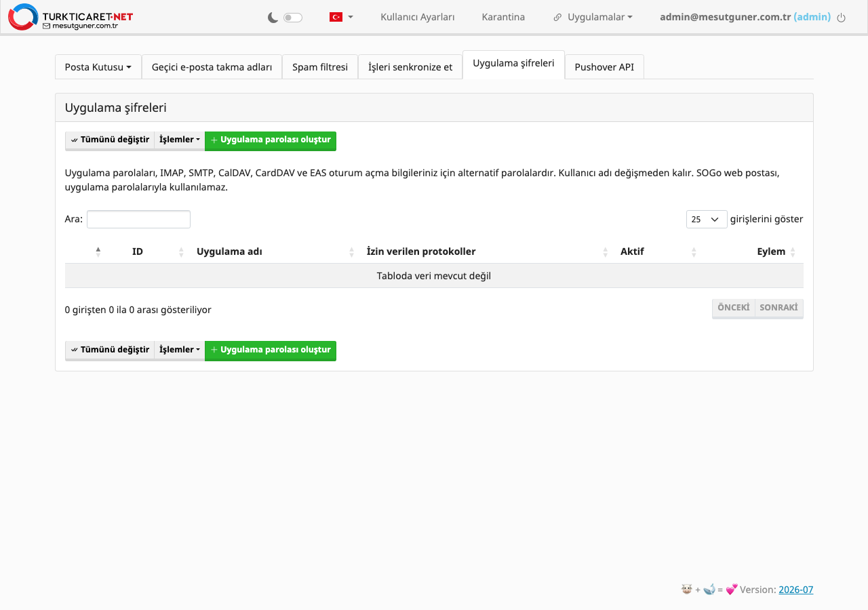Expand the top İşlemler dropdown

pyautogui.click(x=180, y=140)
